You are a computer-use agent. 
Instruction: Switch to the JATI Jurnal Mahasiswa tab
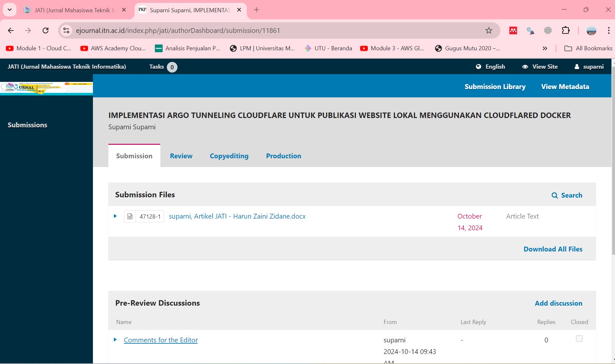pos(75,10)
